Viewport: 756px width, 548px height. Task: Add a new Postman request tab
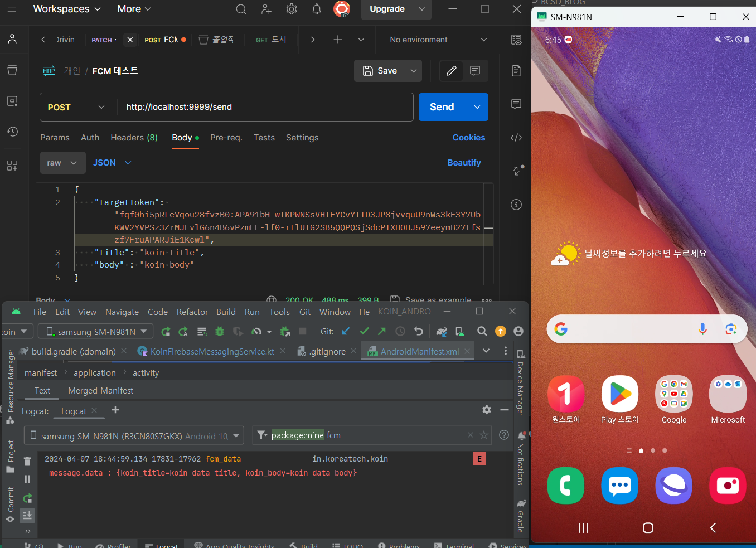tap(338, 40)
